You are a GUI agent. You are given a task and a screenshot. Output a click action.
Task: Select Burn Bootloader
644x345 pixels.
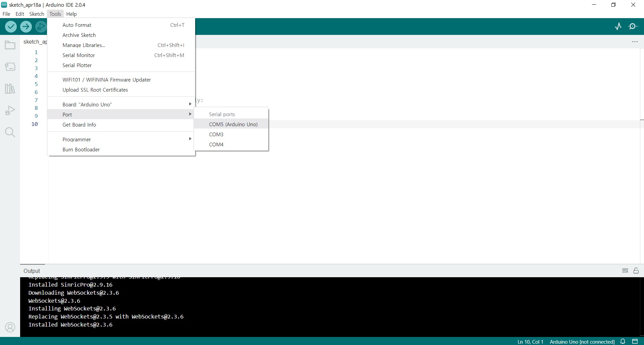click(x=121, y=149)
